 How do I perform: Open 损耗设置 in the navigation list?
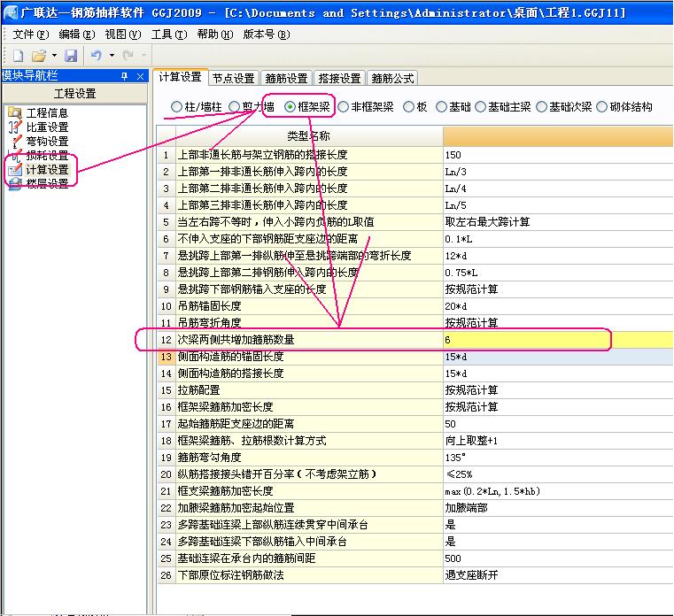47,156
